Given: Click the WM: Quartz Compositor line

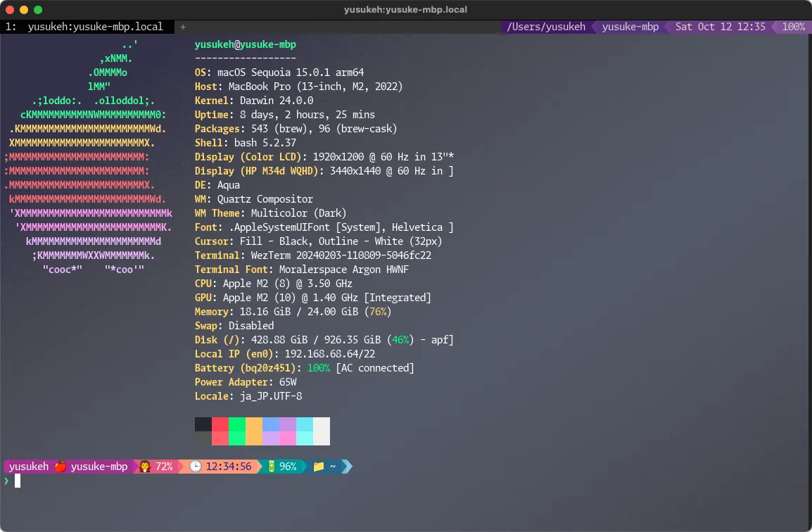Looking at the screenshot, I should 254,199.
